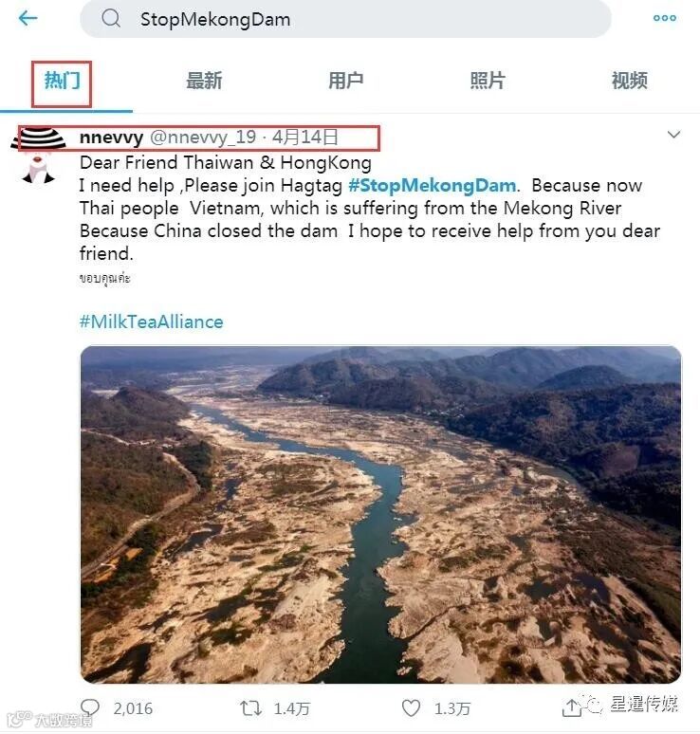Click the #StopMekongDam hashtag link
This screenshot has height=734, width=700.
pyautogui.click(x=433, y=185)
